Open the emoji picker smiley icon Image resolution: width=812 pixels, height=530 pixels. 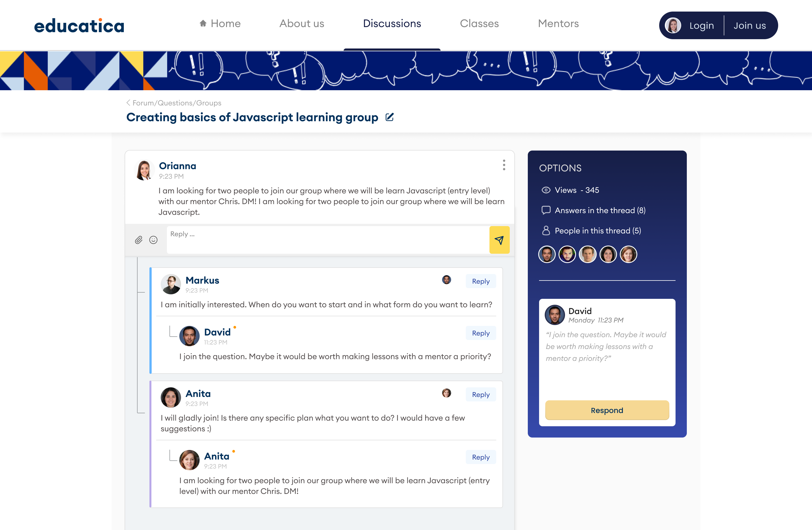[154, 240]
